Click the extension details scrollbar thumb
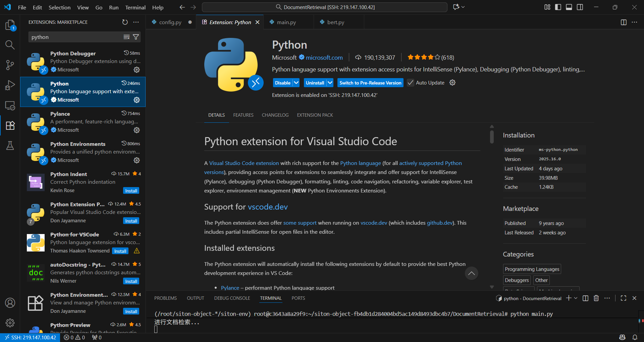Screen dimensions: 644x342 492,137
